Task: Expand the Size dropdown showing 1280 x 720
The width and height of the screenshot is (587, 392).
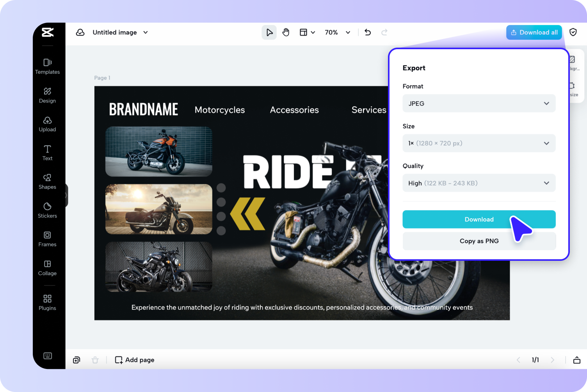Action: 479,143
